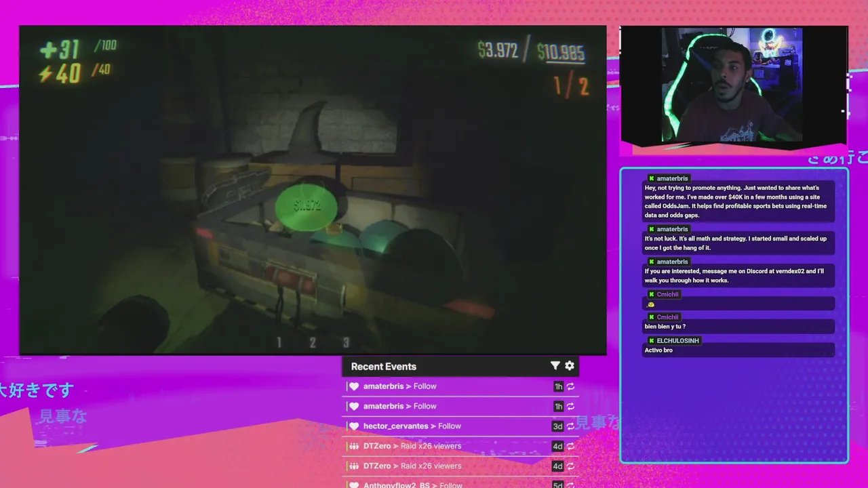Click the streamer webcam feed
The height and width of the screenshot is (488, 868).
click(x=732, y=85)
